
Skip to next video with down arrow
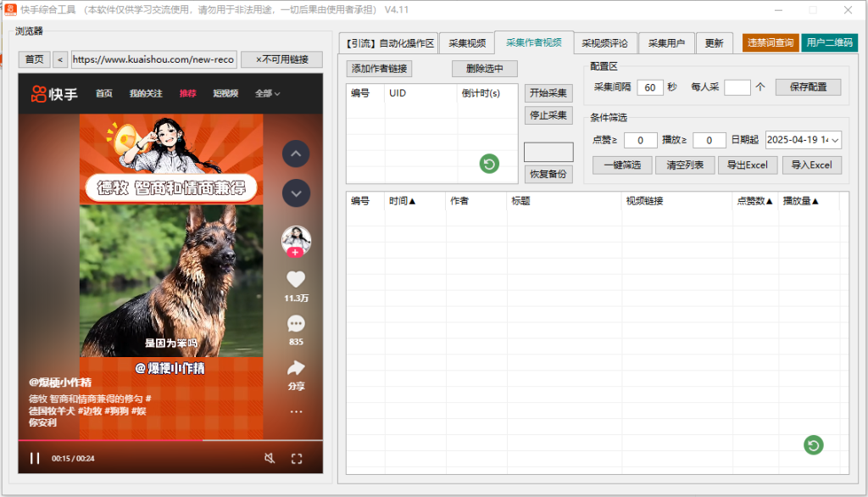[x=295, y=193]
